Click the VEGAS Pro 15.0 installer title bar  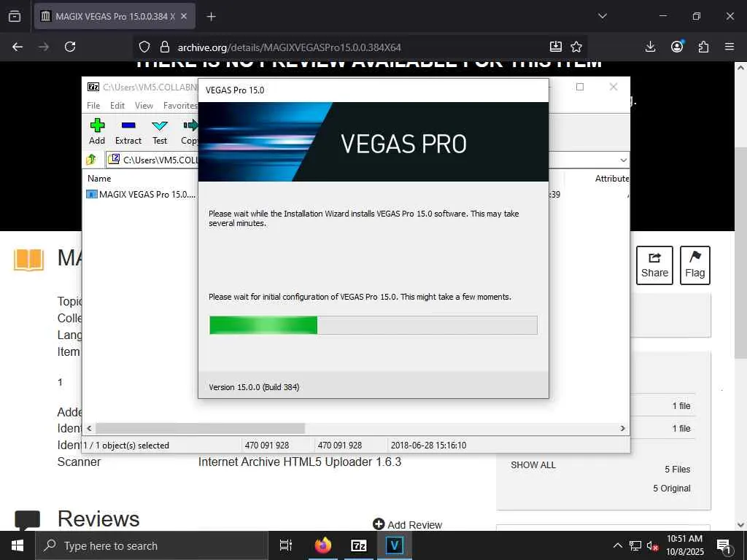pyautogui.click(x=373, y=90)
